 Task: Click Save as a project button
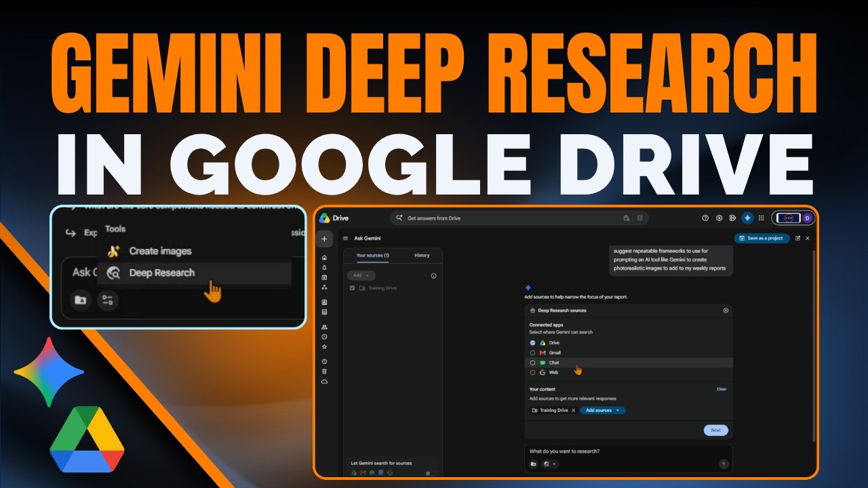tap(762, 239)
